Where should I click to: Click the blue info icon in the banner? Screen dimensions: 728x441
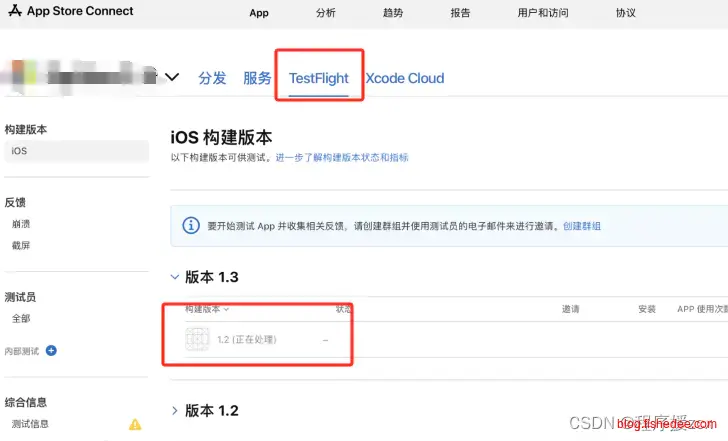pyautogui.click(x=191, y=226)
